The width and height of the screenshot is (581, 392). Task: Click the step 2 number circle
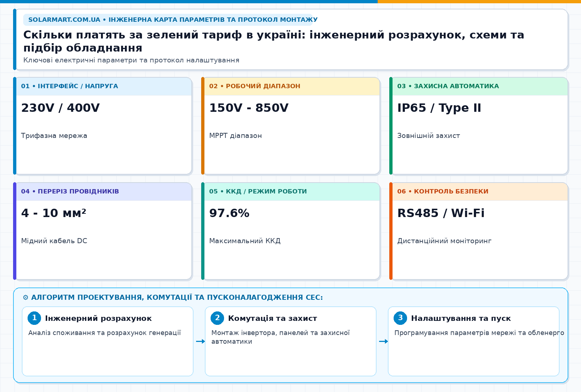pyautogui.click(x=217, y=318)
